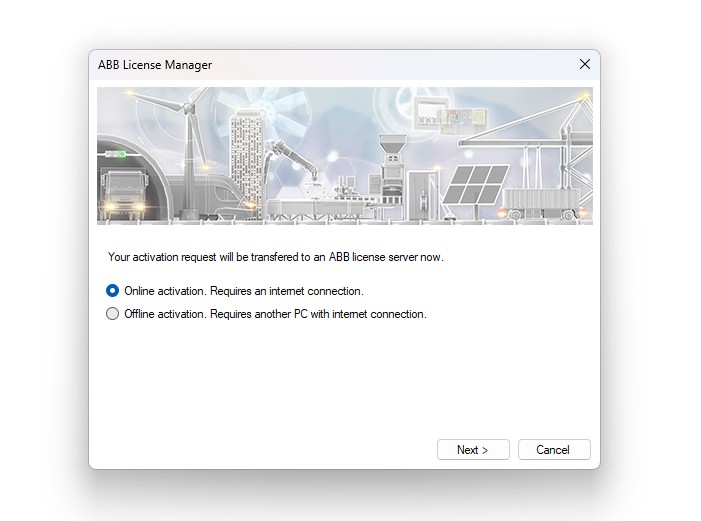Click the 'Requires another PC with internet connection' label
The image size is (701, 521).
tap(318, 314)
